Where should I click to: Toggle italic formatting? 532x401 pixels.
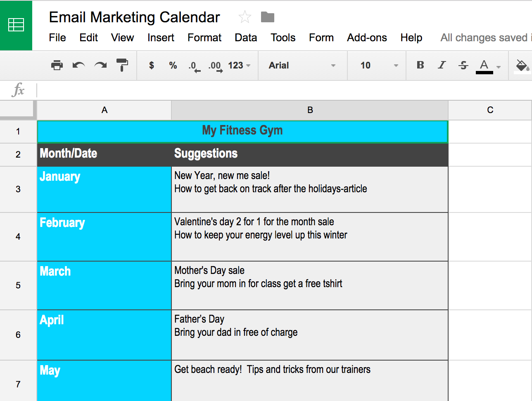[442, 65]
